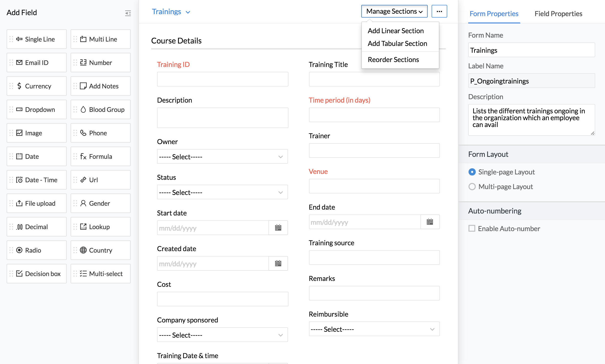The image size is (605, 364).
Task: Click the Created date calendar icon
Action: [x=278, y=263]
